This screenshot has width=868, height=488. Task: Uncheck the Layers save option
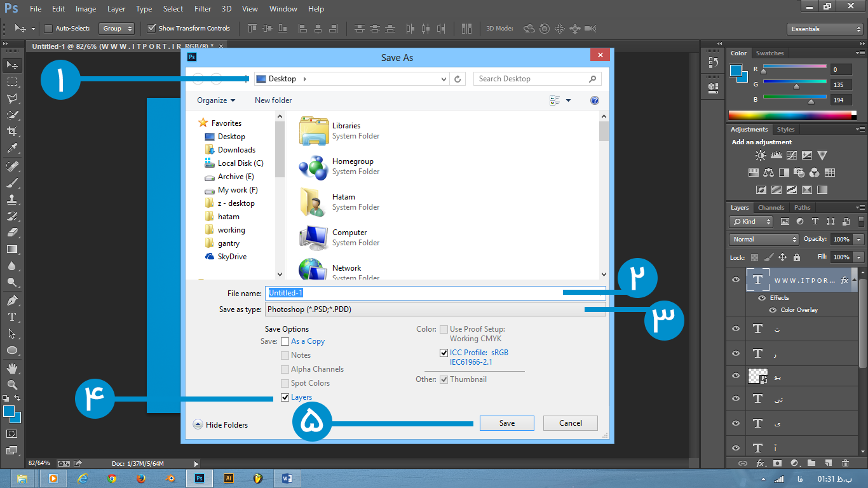tap(285, 397)
